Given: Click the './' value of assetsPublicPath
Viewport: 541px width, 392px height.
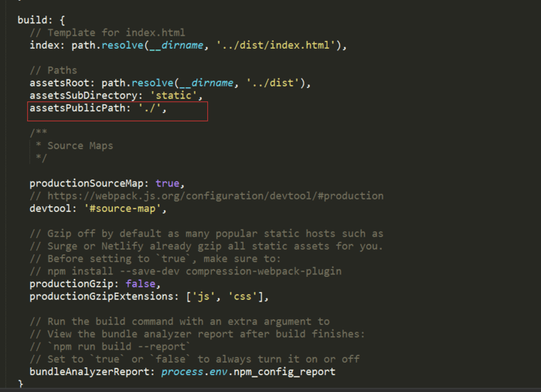Looking at the screenshot, I should point(150,108).
